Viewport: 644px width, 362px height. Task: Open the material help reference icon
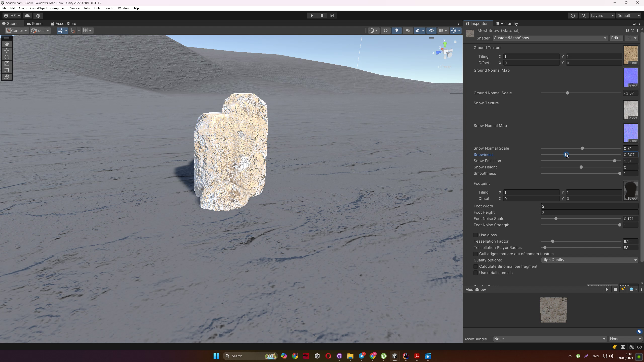(627, 30)
